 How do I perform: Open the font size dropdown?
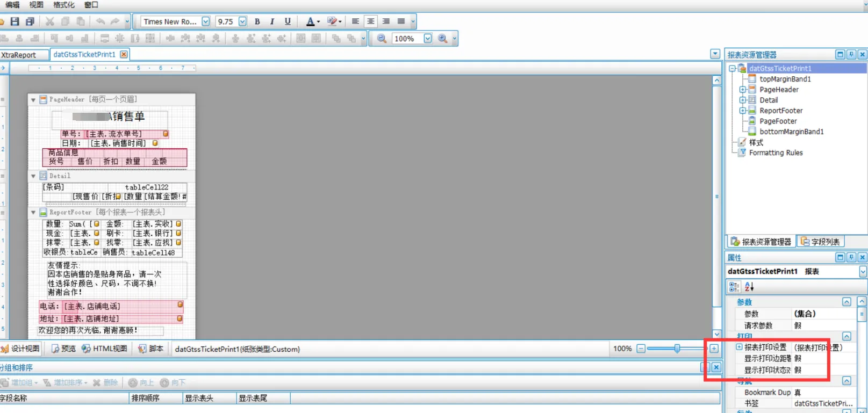point(242,21)
